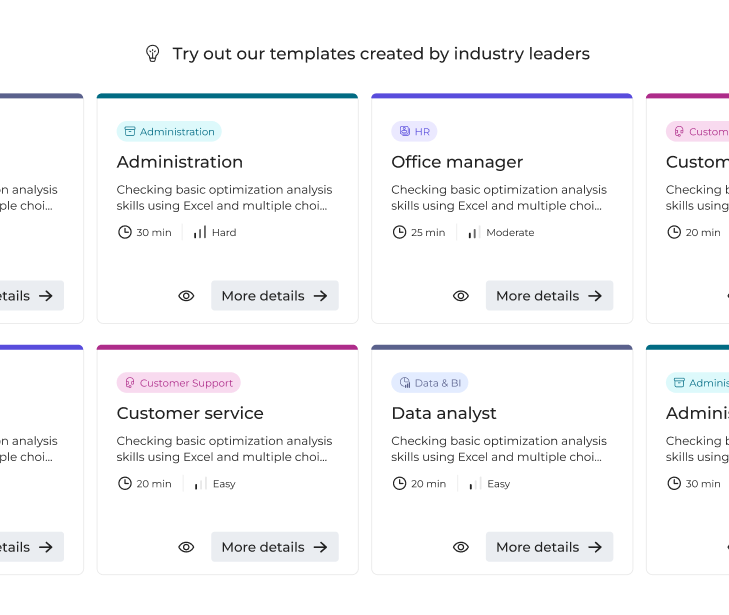The width and height of the screenshot is (729, 615).
Task: Click the clock icon next to 30 min
Action: [x=125, y=232]
